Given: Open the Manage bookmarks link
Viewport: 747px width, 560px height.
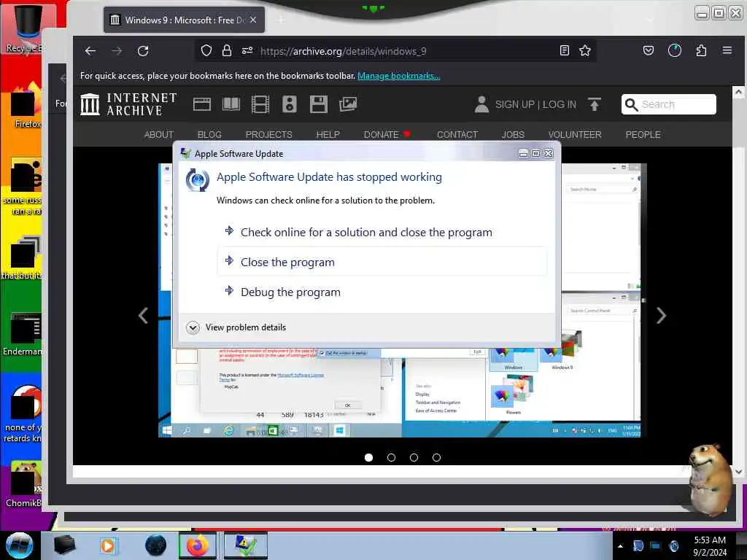Looking at the screenshot, I should 399,76.
